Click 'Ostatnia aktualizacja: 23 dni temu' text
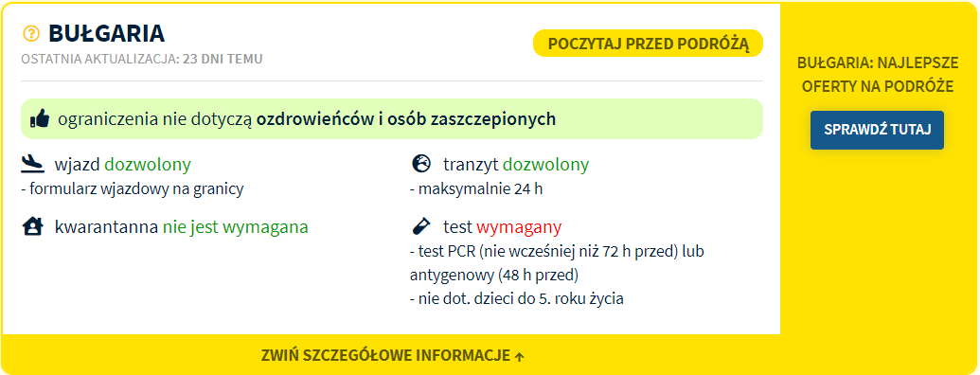 142,60
